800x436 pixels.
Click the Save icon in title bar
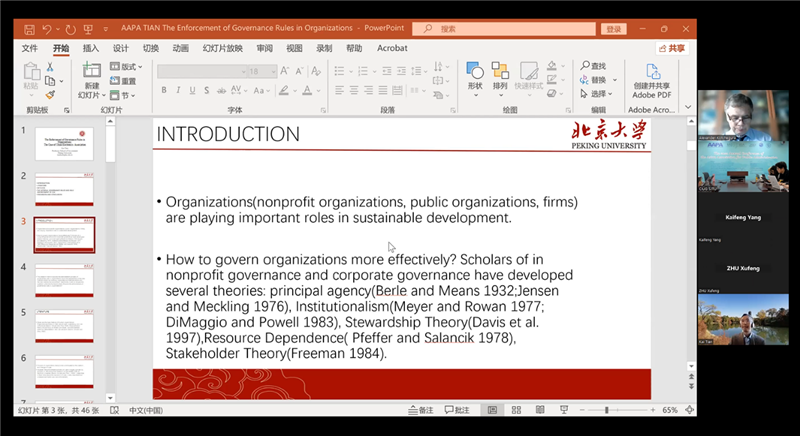click(x=30, y=29)
